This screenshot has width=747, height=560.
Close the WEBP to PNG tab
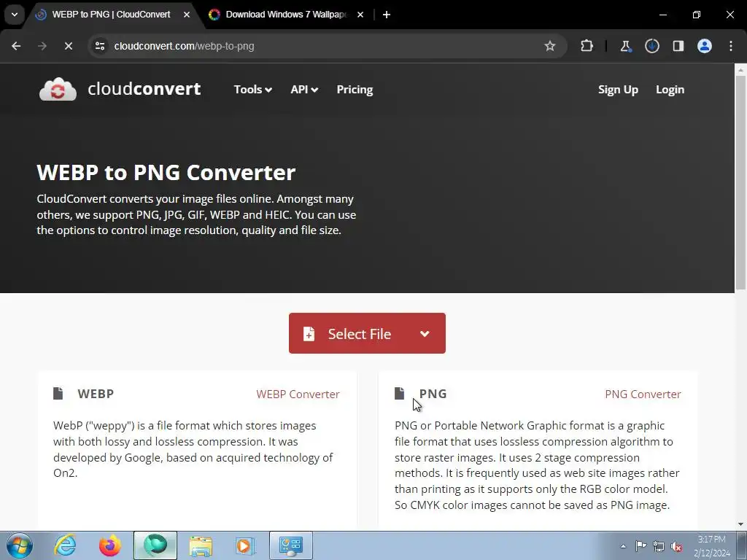[187, 15]
